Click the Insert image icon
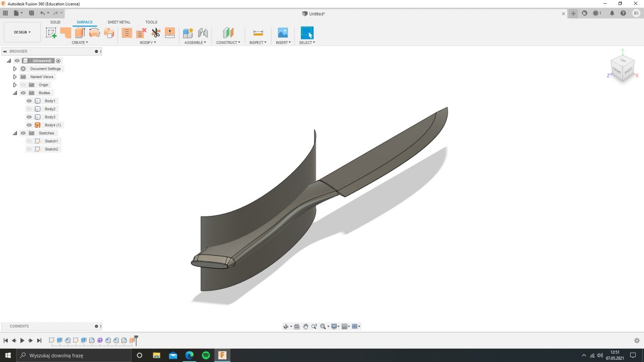Image resolution: width=644 pixels, height=362 pixels. click(282, 33)
